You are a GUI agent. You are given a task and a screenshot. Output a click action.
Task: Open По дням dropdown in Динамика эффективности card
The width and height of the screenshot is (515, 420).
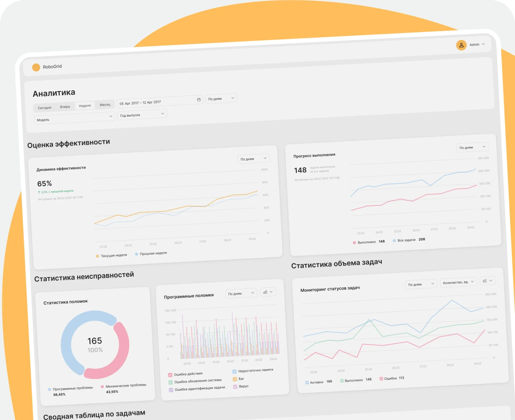pos(253,159)
